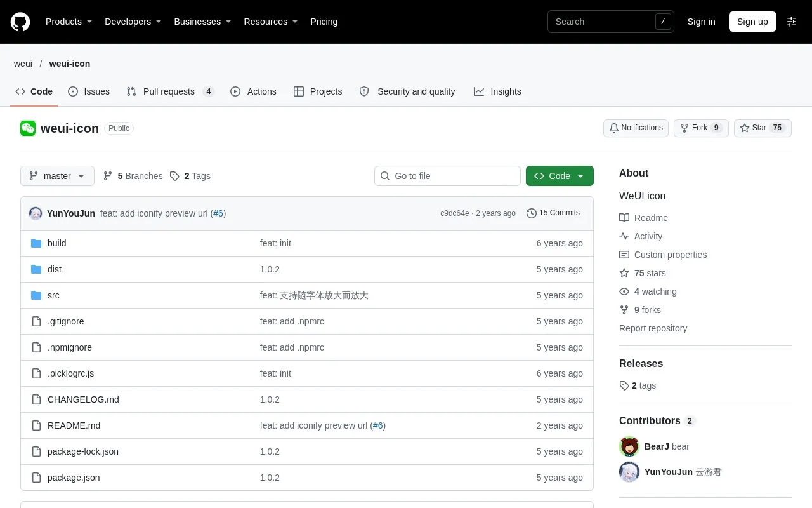
Task: Focus the header Search field
Action: pyautogui.click(x=611, y=22)
